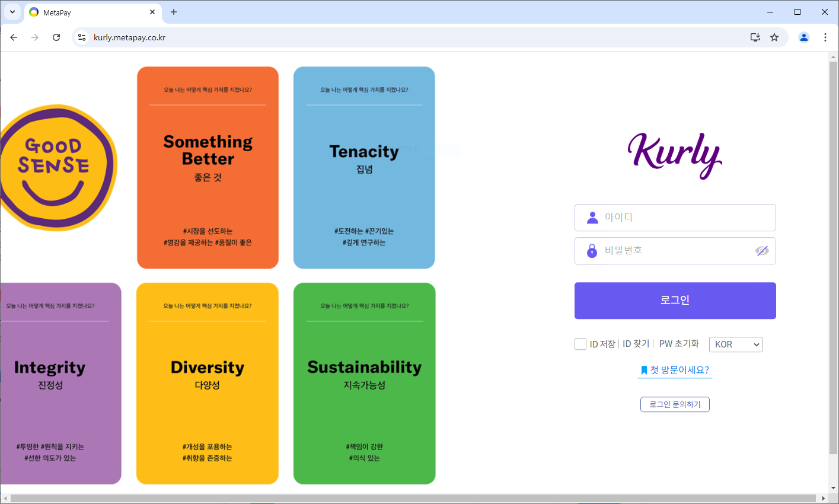Click the vertical scrollbar thumb
The width and height of the screenshot is (839, 504).
[834, 257]
